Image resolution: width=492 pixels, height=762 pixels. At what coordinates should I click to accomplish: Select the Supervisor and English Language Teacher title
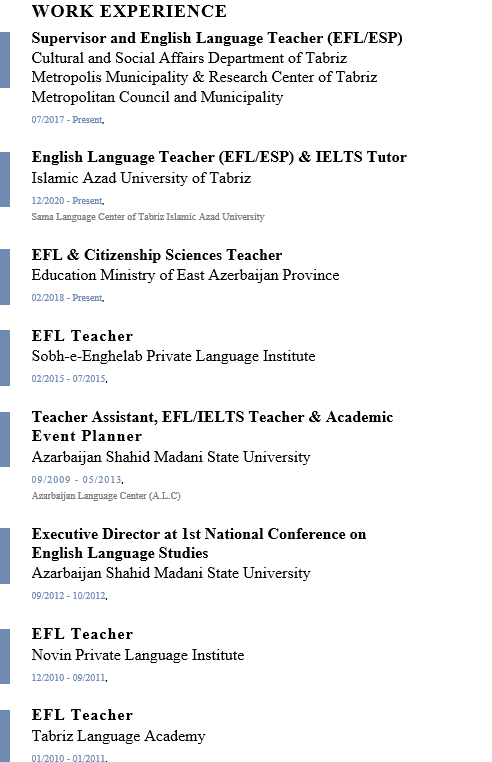pyautogui.click(x=217, y=38)
